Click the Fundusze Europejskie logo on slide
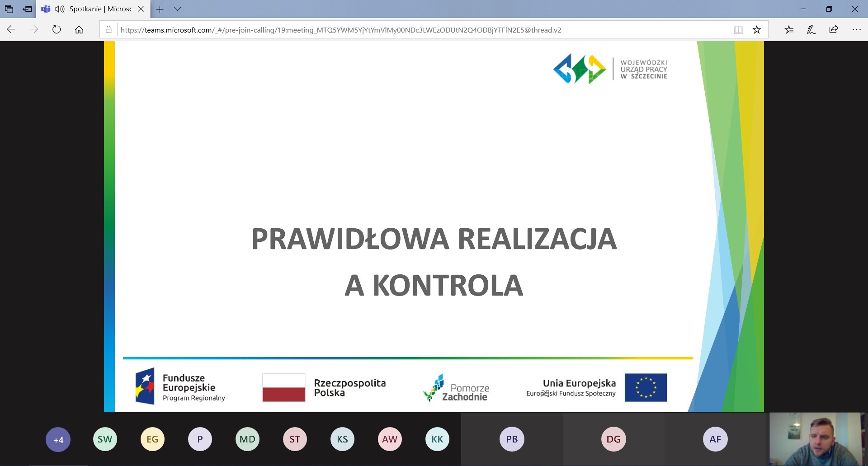 click(x=180, y=386)
